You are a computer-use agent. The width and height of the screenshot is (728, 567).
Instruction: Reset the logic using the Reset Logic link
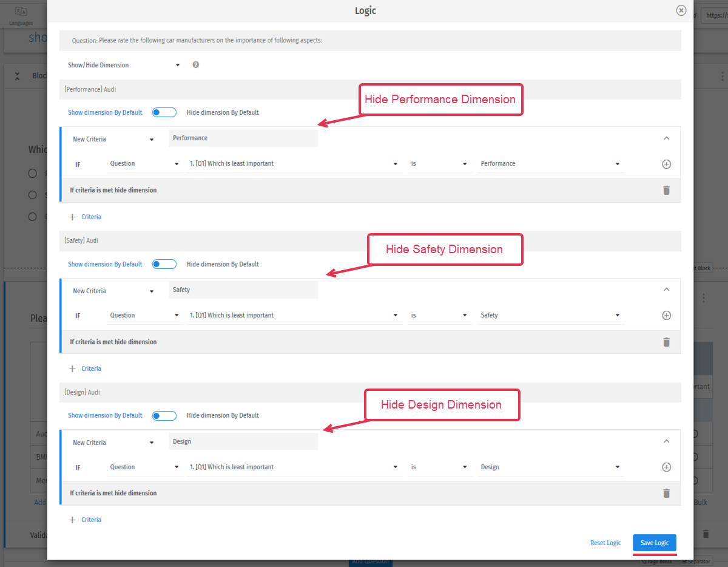pyautogui.click(x=605, y=543)
